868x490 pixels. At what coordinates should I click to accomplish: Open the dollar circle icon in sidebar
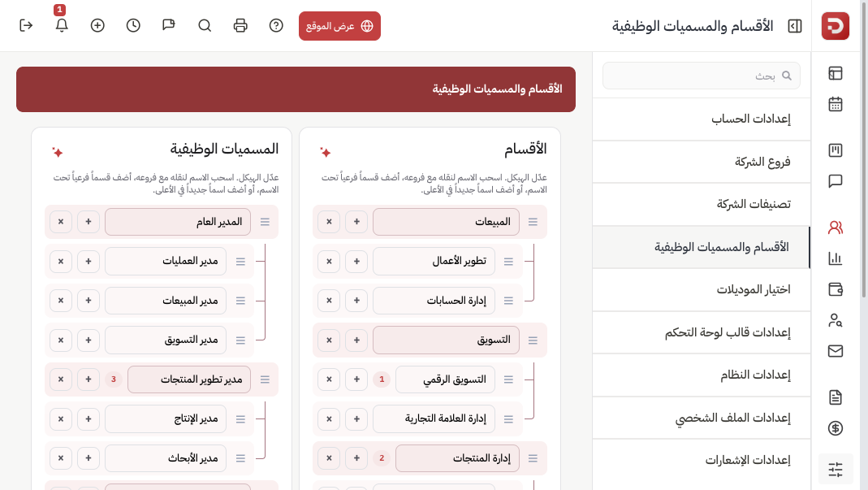coord(836,428)
